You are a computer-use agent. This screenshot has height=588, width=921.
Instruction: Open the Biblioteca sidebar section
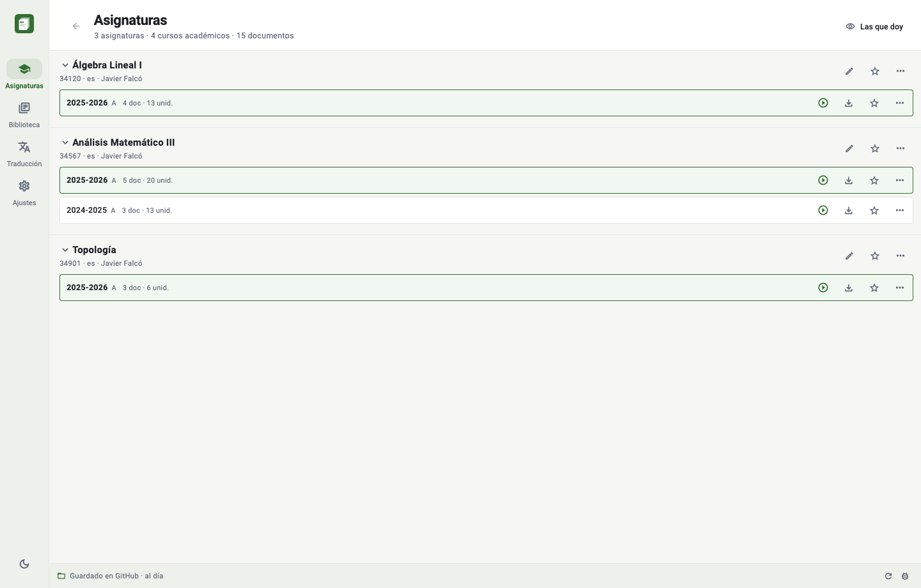[x=24, y=115]
